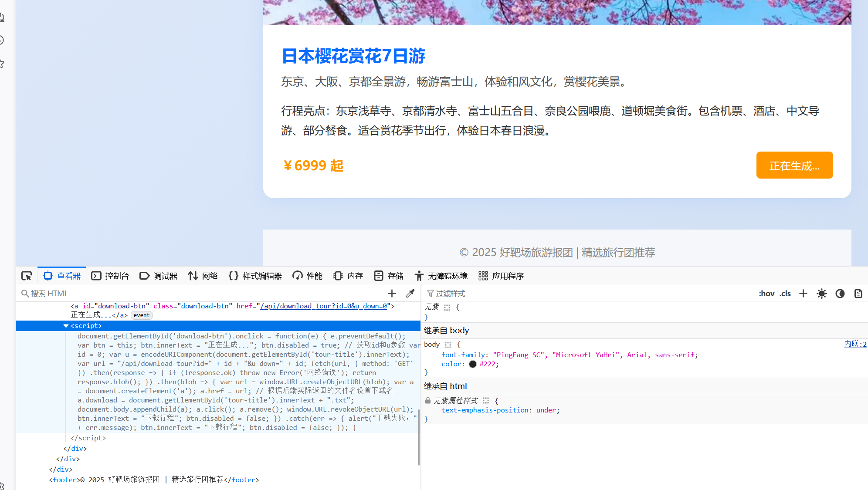868x490 pixels.
Task: Toggle the :hov pseudo-class panel
Action: (x=766, y=294)
